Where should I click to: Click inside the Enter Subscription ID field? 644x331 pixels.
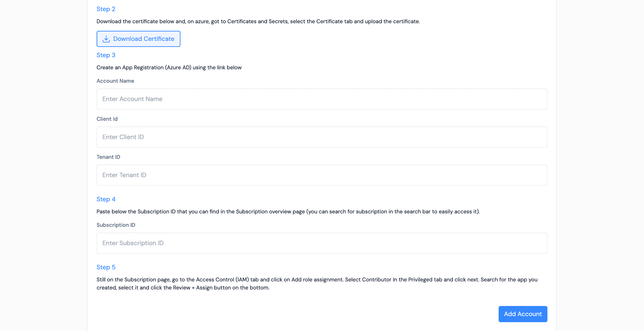point(322,243)
